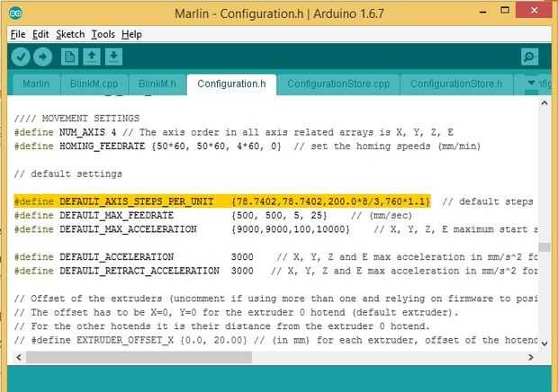Screen dimensions: 558x392
Task: Minimize the Arduino window
Action: (x=483, y=11)
